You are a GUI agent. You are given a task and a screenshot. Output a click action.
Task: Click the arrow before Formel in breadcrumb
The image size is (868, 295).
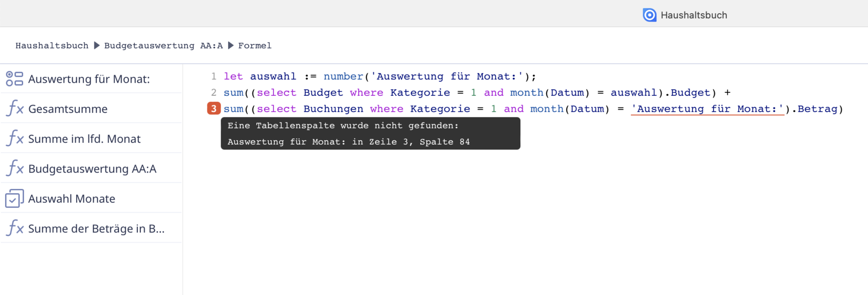231,45
